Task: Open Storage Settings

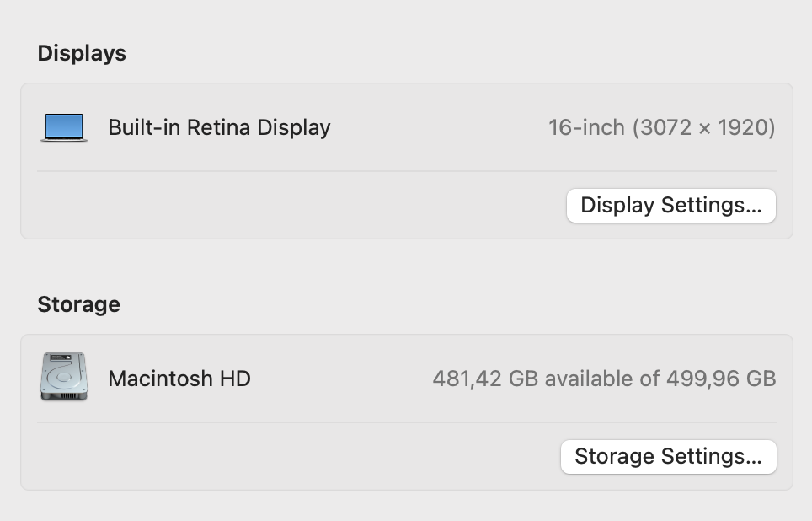Action: (x=668, y=456)
